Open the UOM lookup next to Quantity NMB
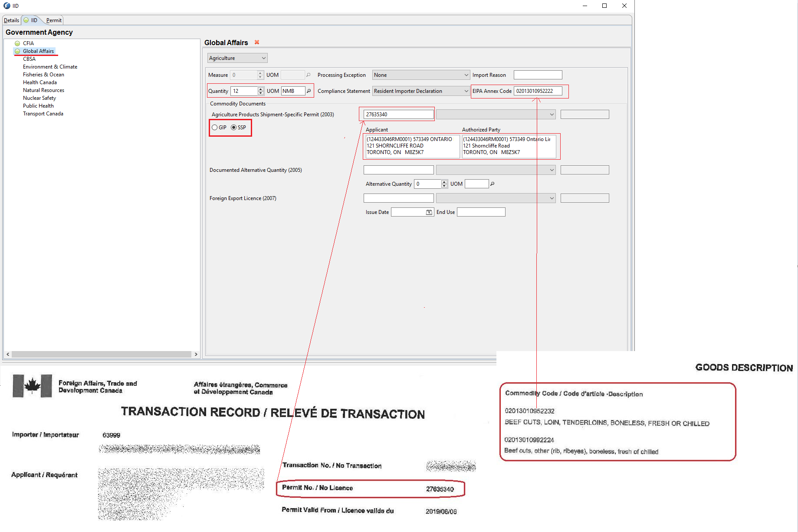Viewport: 798px width, 532px height. 309,91
